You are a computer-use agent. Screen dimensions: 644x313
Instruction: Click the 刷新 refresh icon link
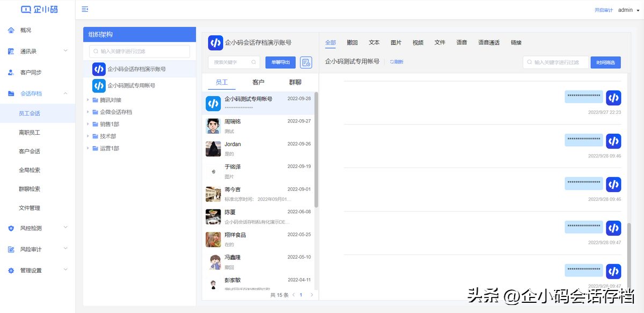[397, 62]
